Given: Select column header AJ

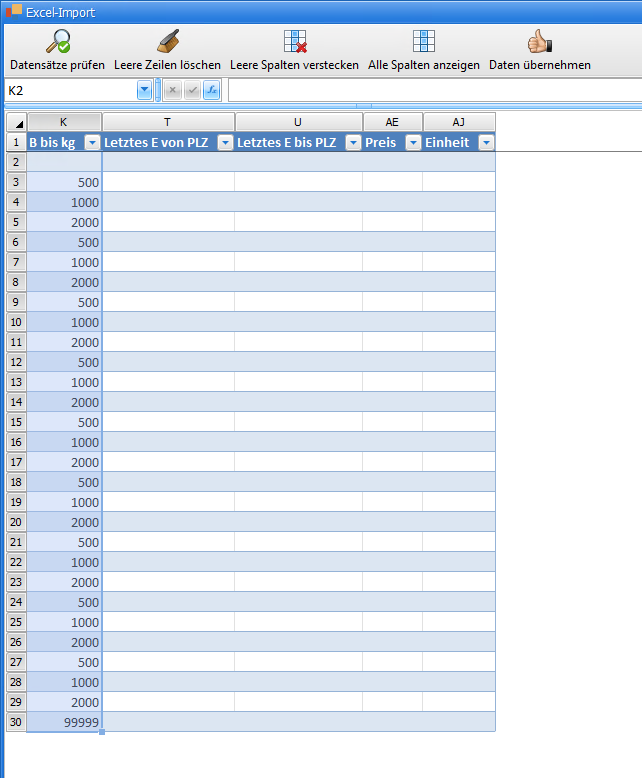Looking at the screenshot, I should 459,123.
